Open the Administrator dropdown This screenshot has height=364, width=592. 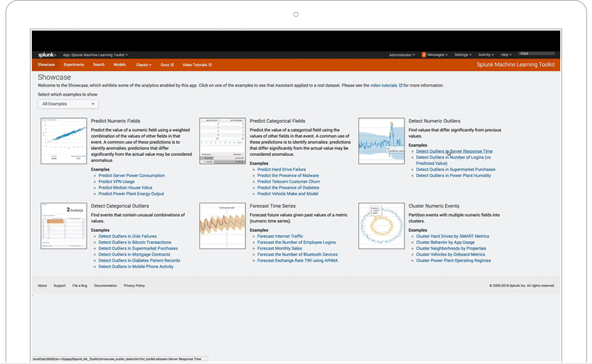(x=402, y=55)
